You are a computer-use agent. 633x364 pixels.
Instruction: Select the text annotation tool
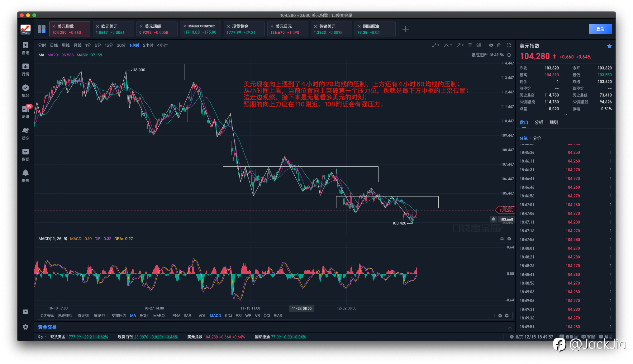(470, 45)
